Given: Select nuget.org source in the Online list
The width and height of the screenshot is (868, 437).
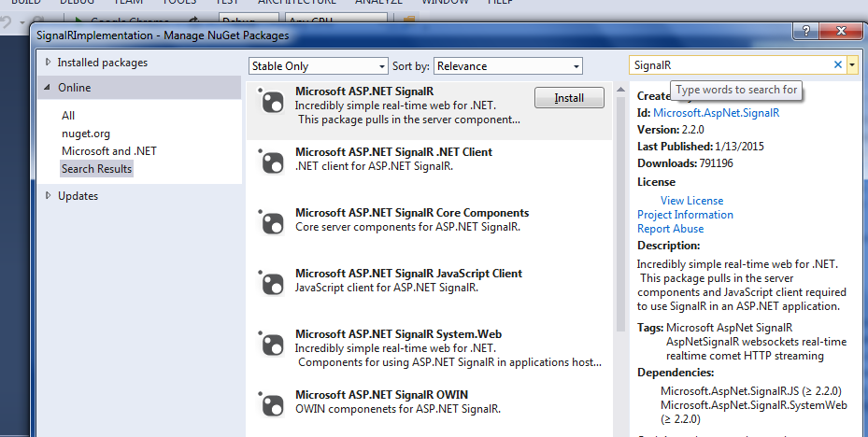Looking at the screenshot, I should pos(86,134).
